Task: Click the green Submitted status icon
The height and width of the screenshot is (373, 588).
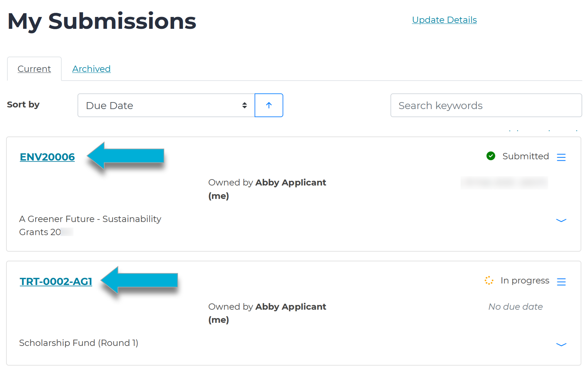Action: coord(491,156)
